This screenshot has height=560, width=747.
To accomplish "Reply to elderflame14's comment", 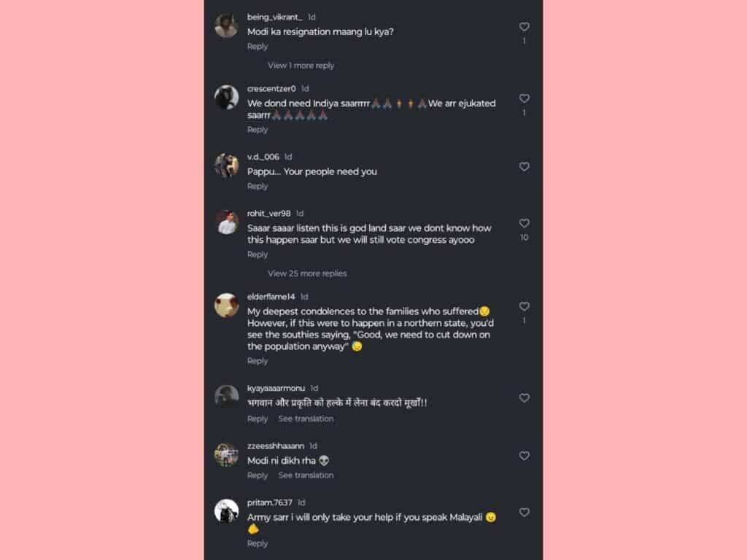I will point(258,361).
